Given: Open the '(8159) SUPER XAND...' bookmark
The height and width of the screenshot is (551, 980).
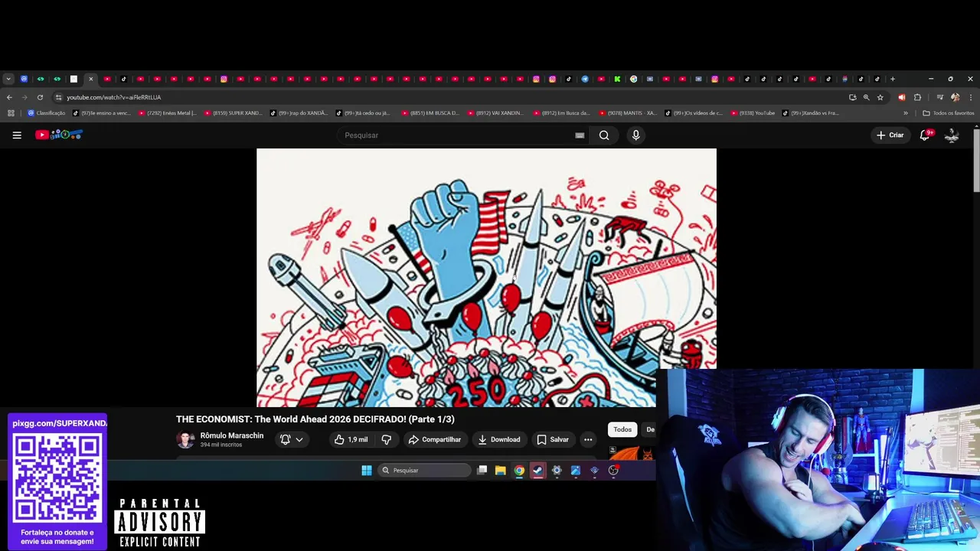Looking at the screenshot, I should [x=234, y=113].
